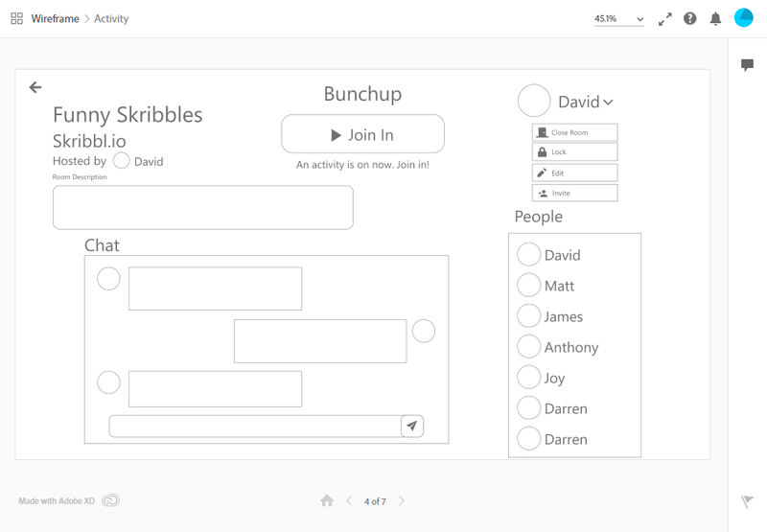Go to previous page using left chevron
This screenshot has height=532, width=767.
(349, 500)
